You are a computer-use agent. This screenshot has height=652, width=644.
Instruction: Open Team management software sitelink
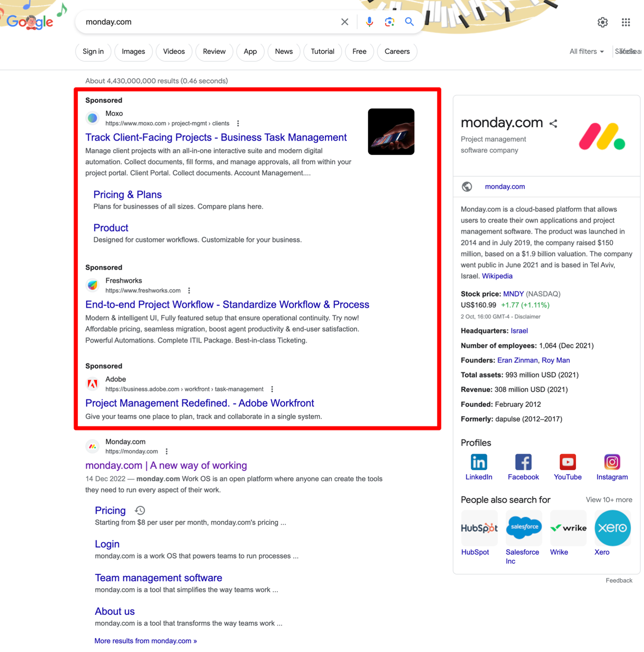(x=159, y=578)
